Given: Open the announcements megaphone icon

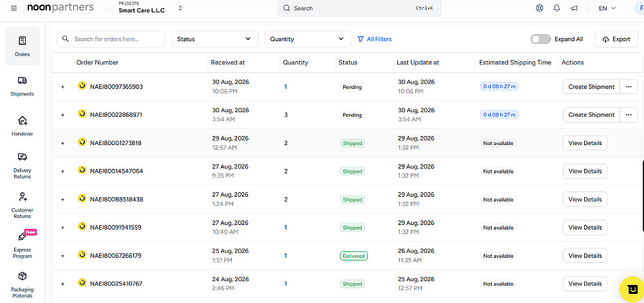Looking at the screenshot, I should pyautogui.click(x=574, y=8).
